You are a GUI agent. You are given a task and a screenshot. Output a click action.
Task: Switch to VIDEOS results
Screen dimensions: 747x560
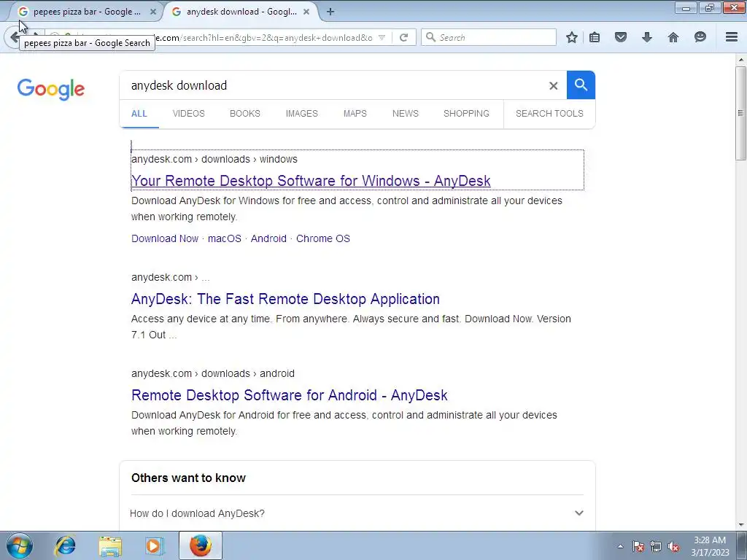point(189,114)
